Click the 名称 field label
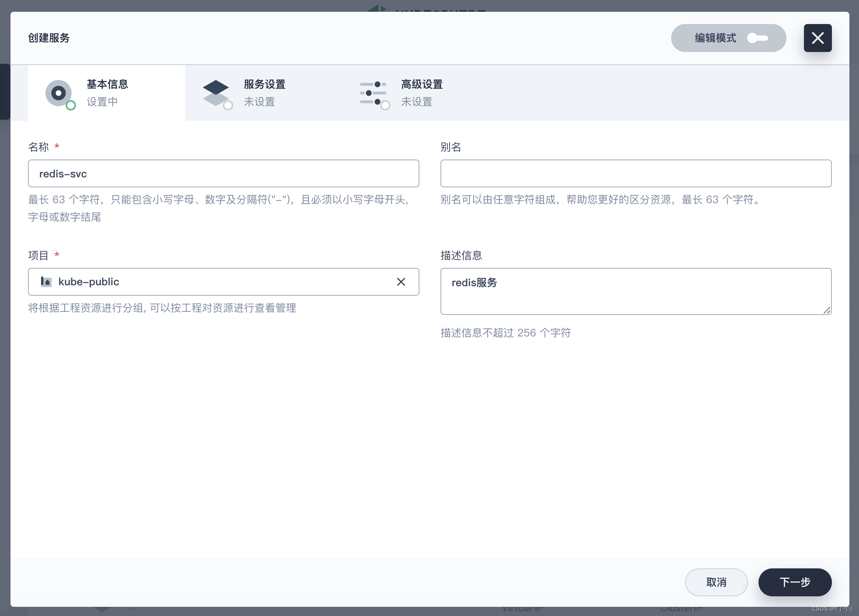Screen dimensions: 859x616 [x=38, y=147]
